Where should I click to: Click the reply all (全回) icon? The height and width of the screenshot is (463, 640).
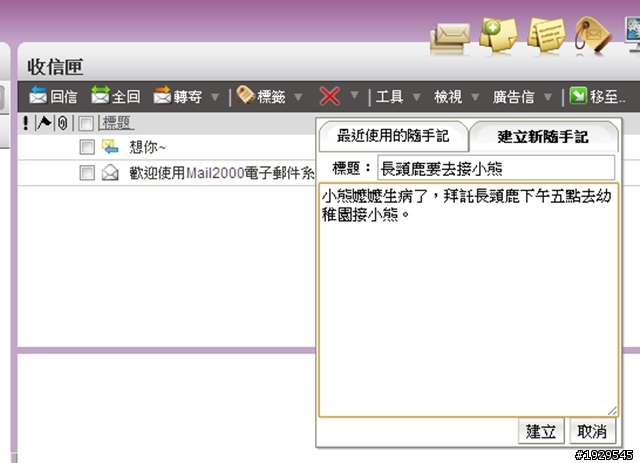click(100, 96)
